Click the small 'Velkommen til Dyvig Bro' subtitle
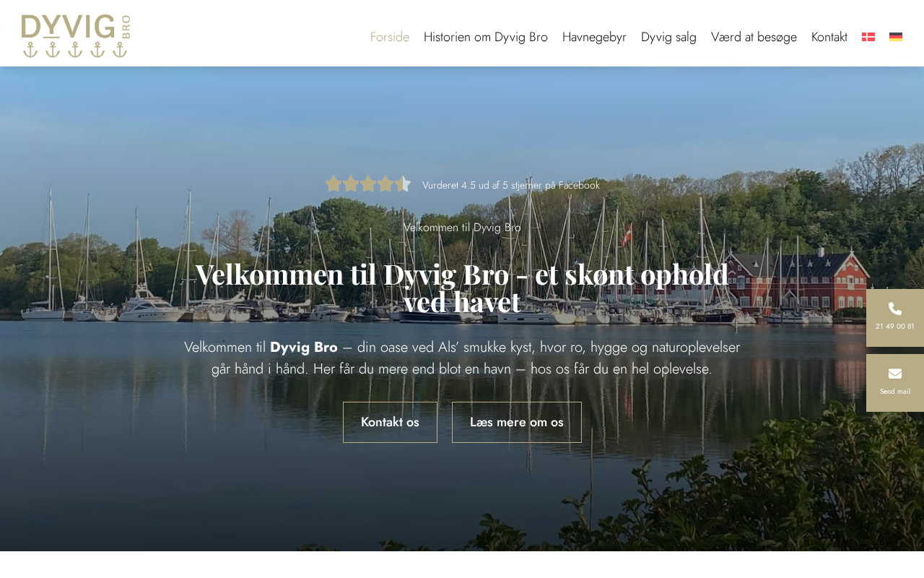924x578 pixels. pos(462,228)
